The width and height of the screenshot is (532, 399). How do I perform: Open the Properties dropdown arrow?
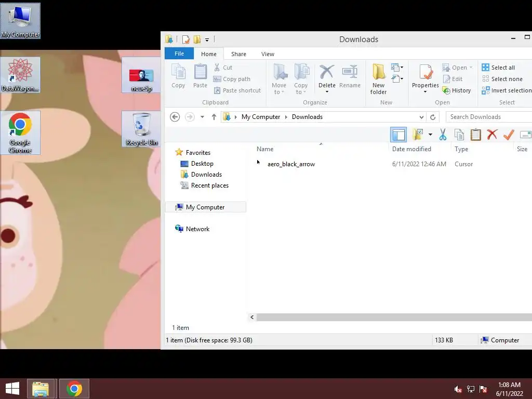[425, 92]
